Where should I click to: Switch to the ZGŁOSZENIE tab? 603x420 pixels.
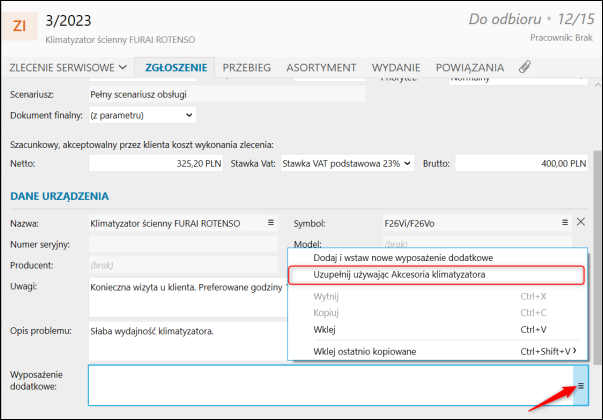click(176, 68)
